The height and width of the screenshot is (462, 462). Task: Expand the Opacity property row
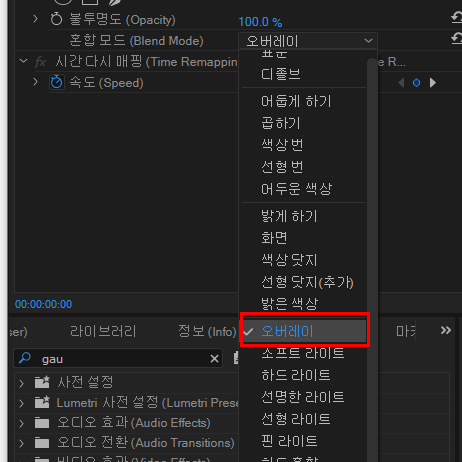click(36, 19)
